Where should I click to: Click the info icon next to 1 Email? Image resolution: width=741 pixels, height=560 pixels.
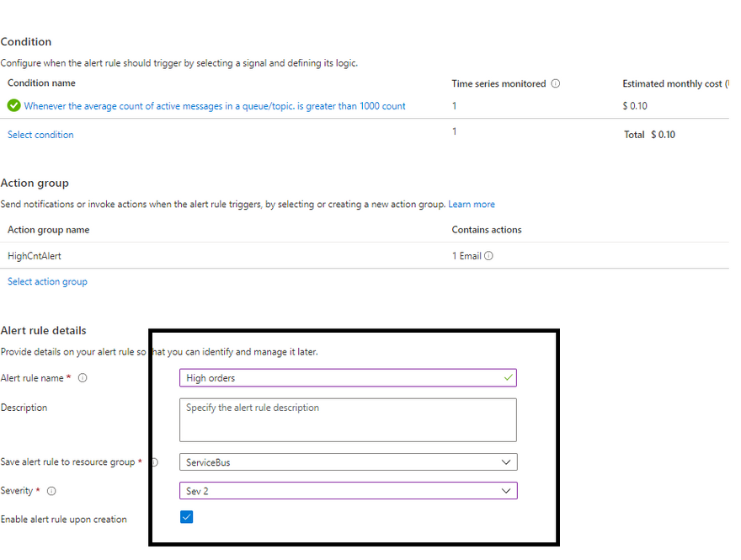[x=489, y=256]
